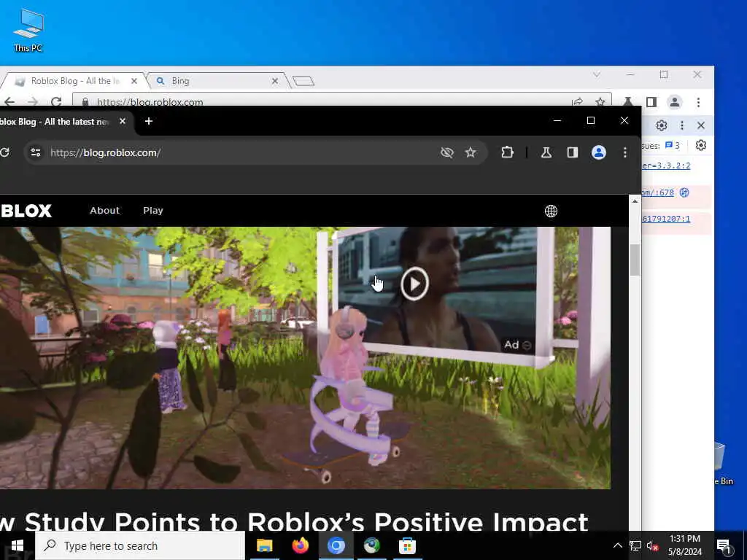The width and height of the screenshot is (747, 560).
Task: Close the Bing tab in back Chrome window
Action: pos(275,81)
